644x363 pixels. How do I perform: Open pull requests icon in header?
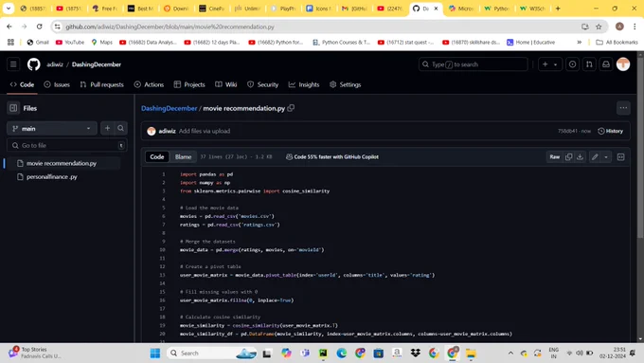(x=589, y=64)
